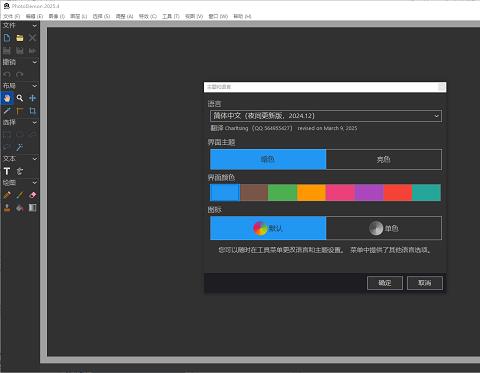Image resolution: width=480 pixels, height=373 pixels.
Task: Select the Text tool
Action: (x=7, y=171)
